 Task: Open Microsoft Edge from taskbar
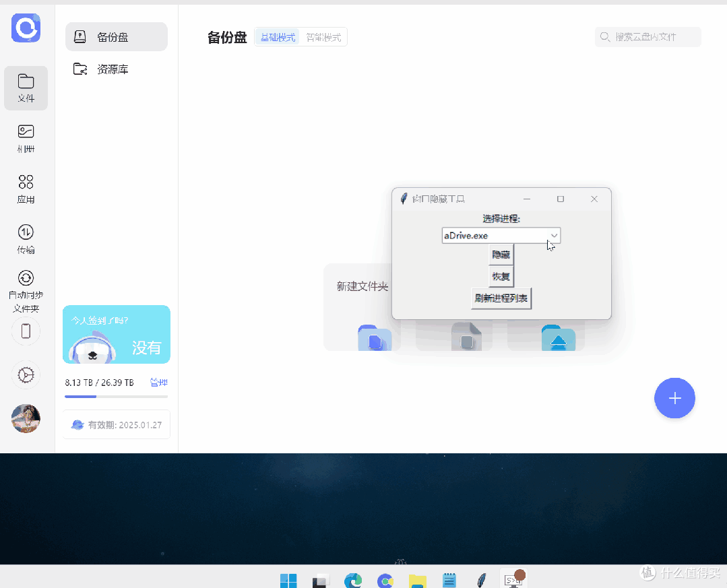click(353, 580)
